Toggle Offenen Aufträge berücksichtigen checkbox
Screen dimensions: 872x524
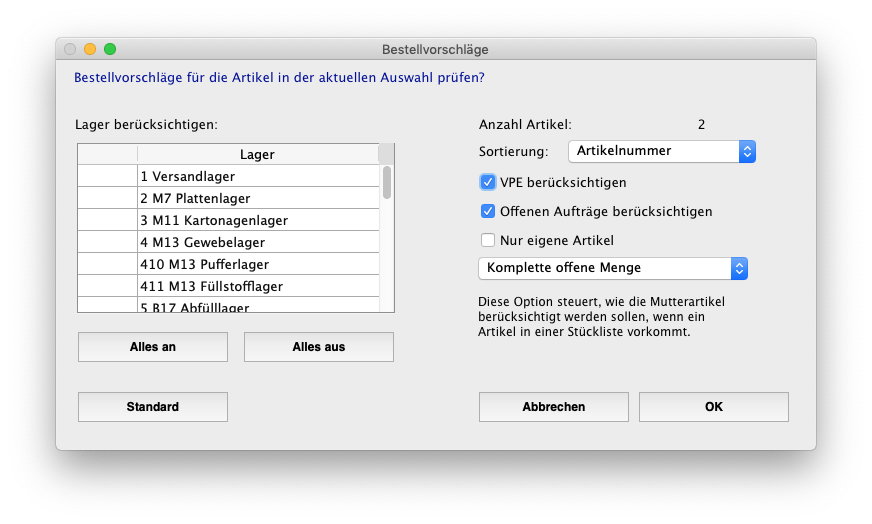pyautogui.click(x=488, y=211)
